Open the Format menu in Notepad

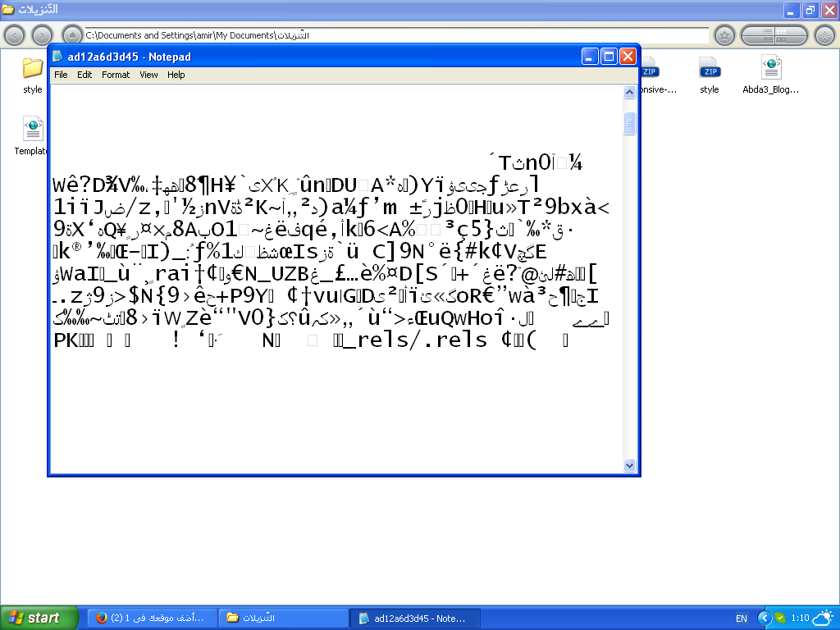coord(116,75)
